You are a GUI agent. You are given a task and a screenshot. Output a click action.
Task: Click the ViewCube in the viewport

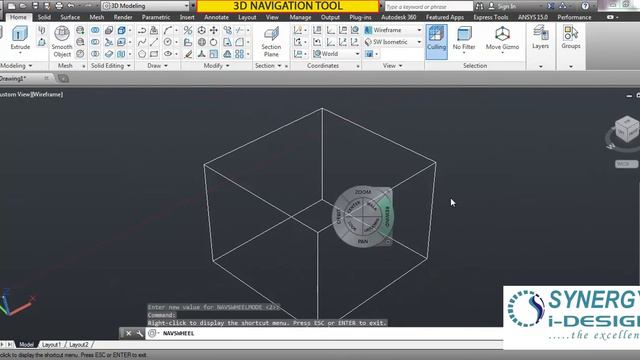[627, 129]
